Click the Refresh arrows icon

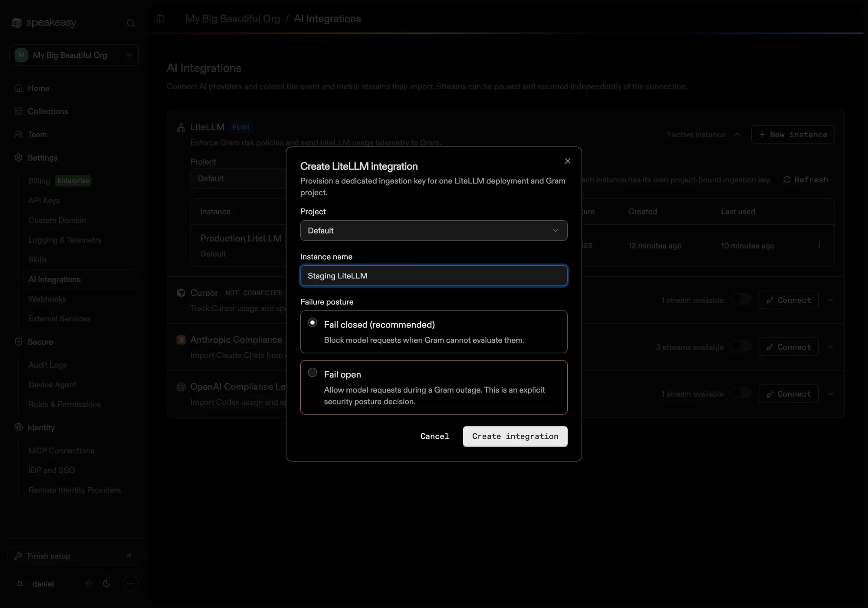tap(787, 180)
